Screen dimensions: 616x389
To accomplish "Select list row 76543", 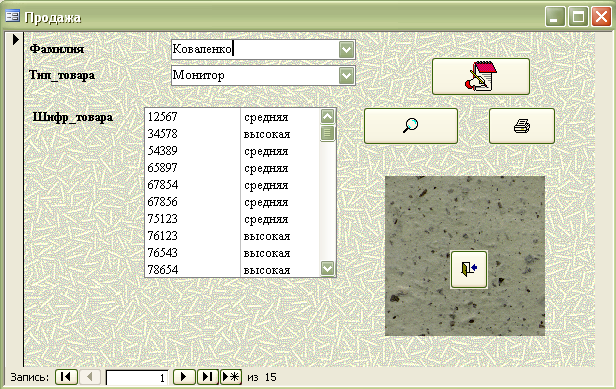I will [x=232, y=253].
